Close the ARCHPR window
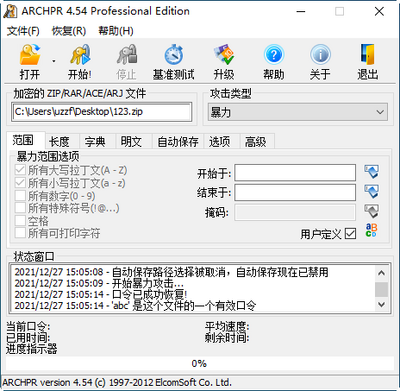The width and height of the screenshot is (400, 391). coord(379,11)
